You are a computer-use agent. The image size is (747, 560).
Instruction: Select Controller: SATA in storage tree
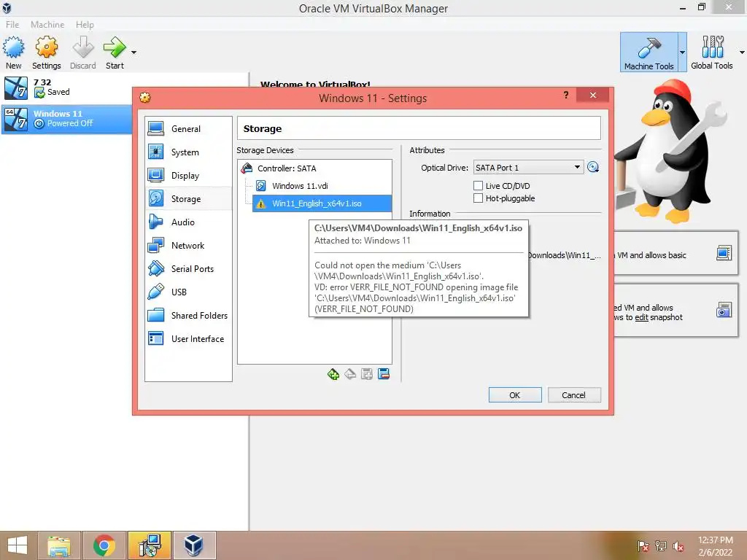[x=314, y=168]
